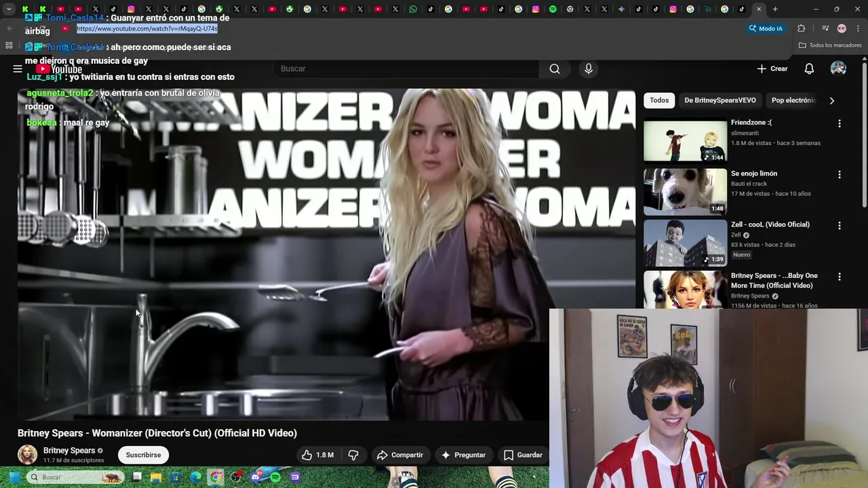868x488 pixels.
Task: Open options menu for Friendzone :( video
Action: [x=840, y=123]
